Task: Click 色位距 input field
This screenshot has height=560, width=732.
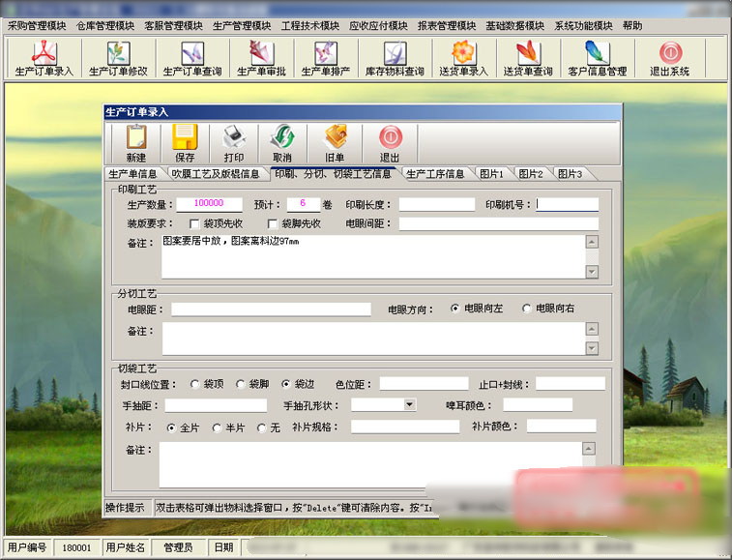Action: coord(424,383)
